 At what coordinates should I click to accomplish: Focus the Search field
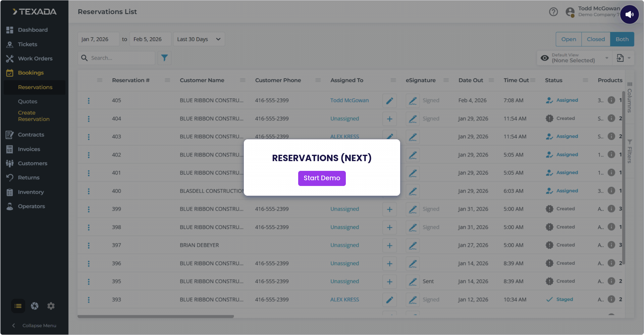pos(116,58)
